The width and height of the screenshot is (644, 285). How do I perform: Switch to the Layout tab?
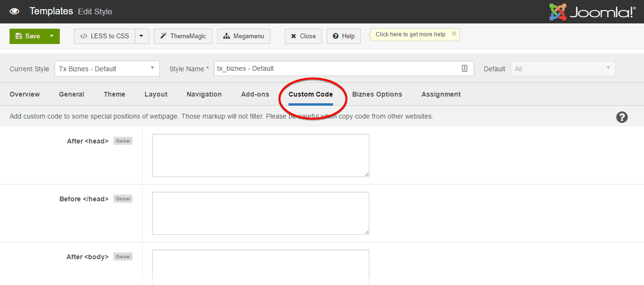coord(156,94)
